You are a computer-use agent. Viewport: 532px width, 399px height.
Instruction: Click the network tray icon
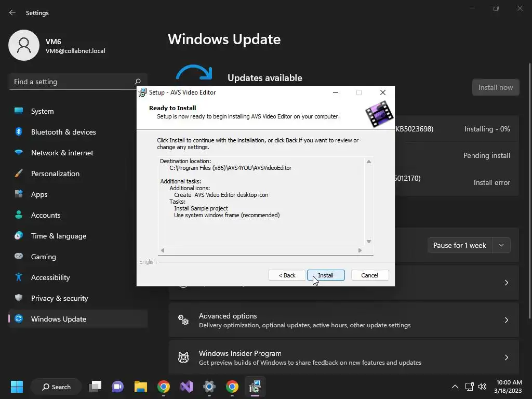tap(469, 387)
